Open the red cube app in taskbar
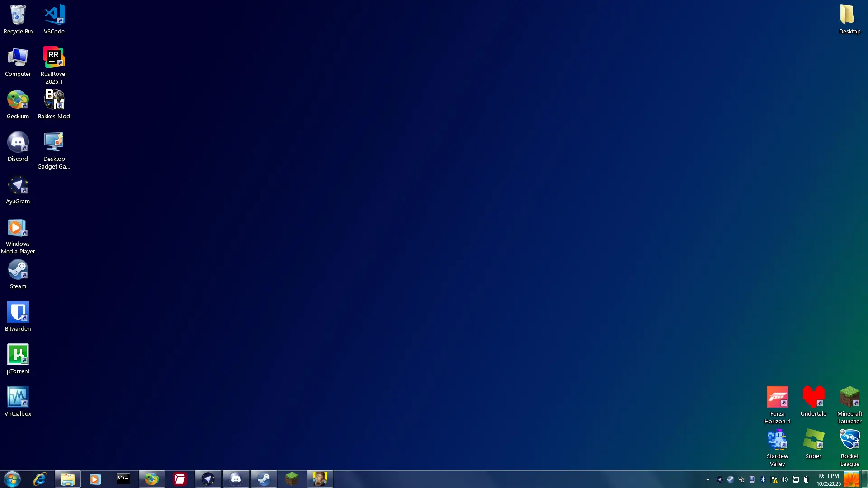This screenshot has width=868, height=488. coord(180,479)
